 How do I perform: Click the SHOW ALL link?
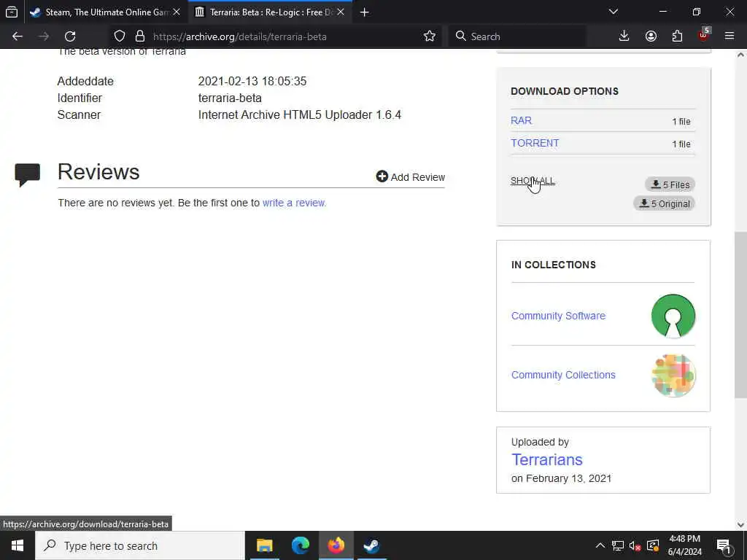(x=533, y=181)
